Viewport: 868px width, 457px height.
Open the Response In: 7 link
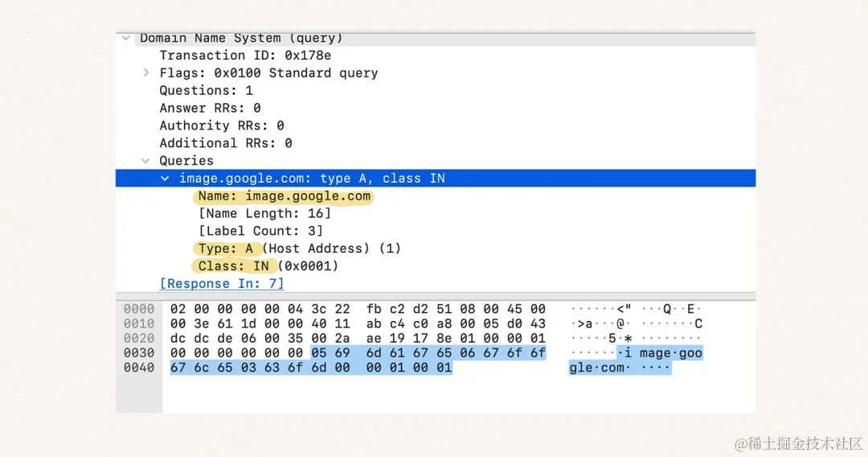pos(222,284)
